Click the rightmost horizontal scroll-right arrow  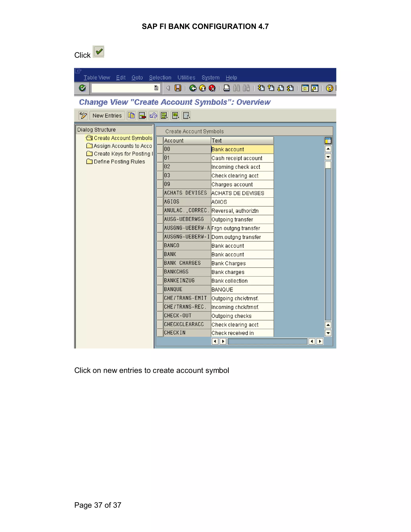point(320,341)
